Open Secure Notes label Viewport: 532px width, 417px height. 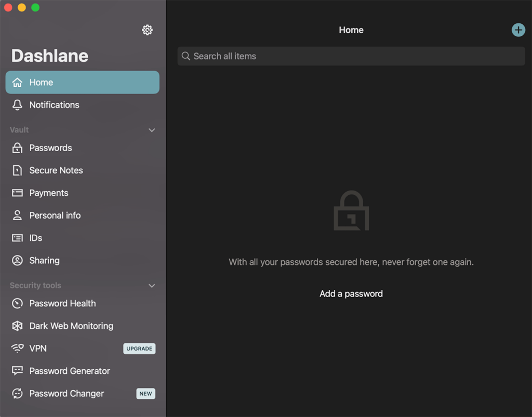point(56,170)
